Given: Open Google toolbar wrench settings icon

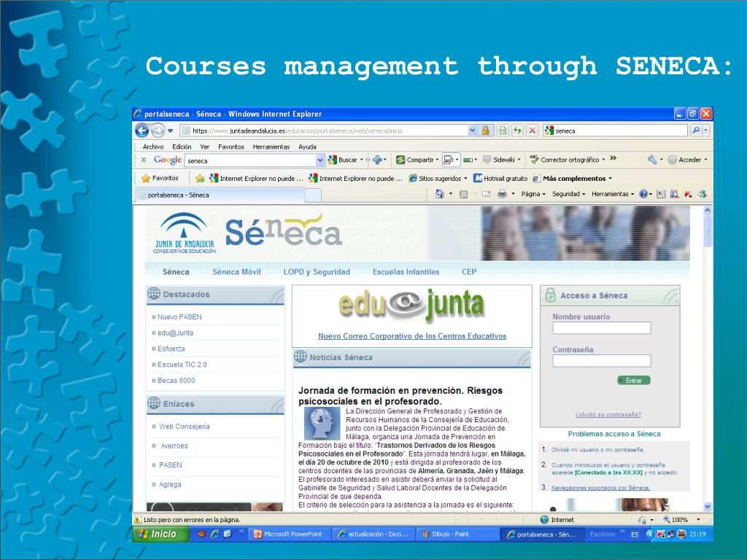Looking at the screenshot, I should pyautogui.click(x=652, y=160).
